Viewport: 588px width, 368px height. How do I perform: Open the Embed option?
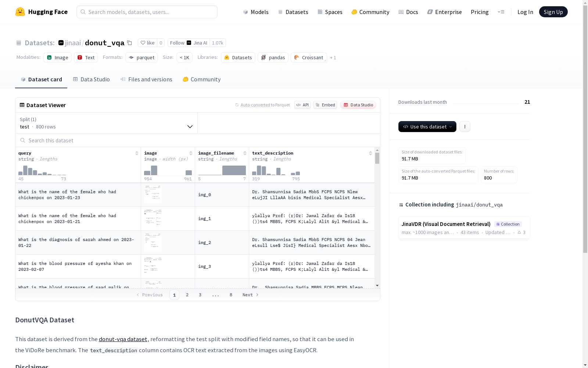pyautogui.click(x=325, y=105)
